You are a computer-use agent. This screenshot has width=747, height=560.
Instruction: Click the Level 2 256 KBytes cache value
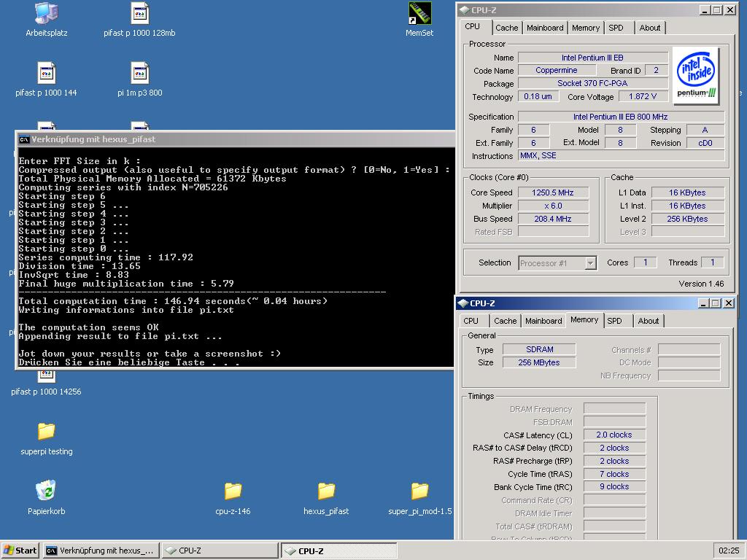click(x=687, y=219)
